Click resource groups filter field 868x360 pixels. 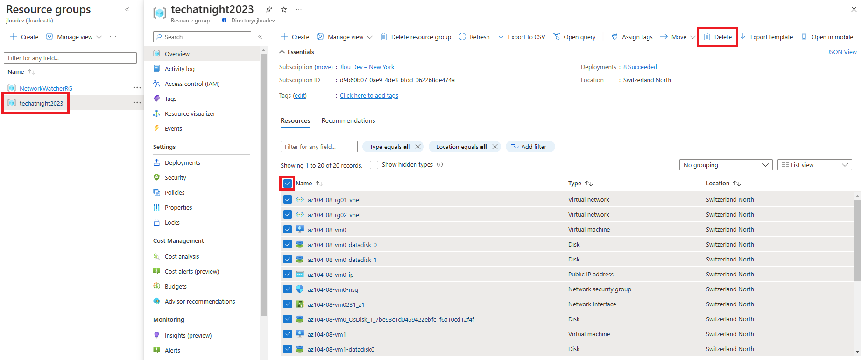pos(70,58)
